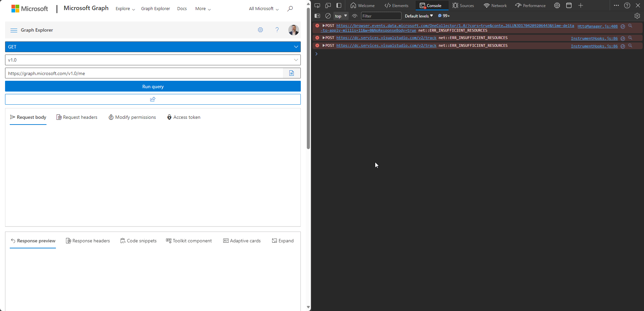Open the Default levels dropdown
Image resolution: width=644 pixels, height=311 pixels.
418,16
